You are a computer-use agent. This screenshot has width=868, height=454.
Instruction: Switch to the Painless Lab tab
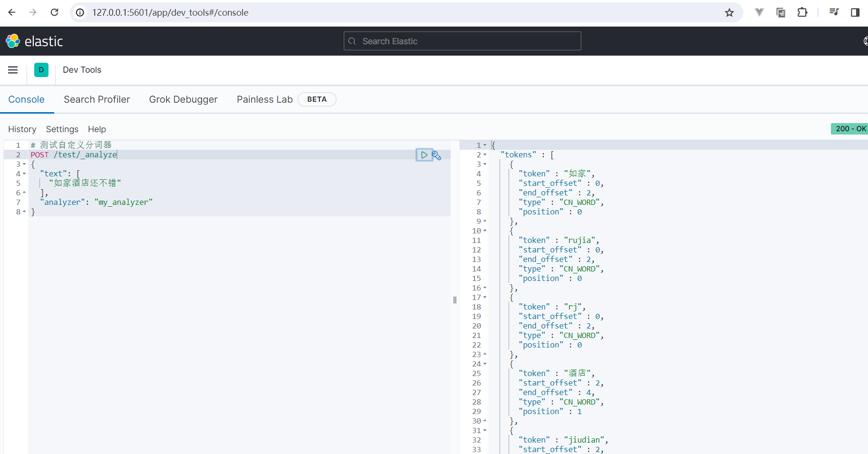(x=265, y=99)
